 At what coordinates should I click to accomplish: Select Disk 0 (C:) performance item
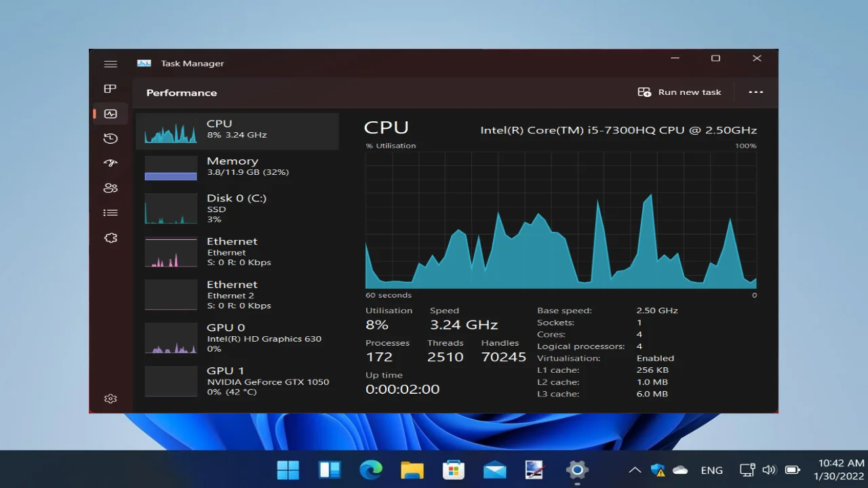[237, 208]
